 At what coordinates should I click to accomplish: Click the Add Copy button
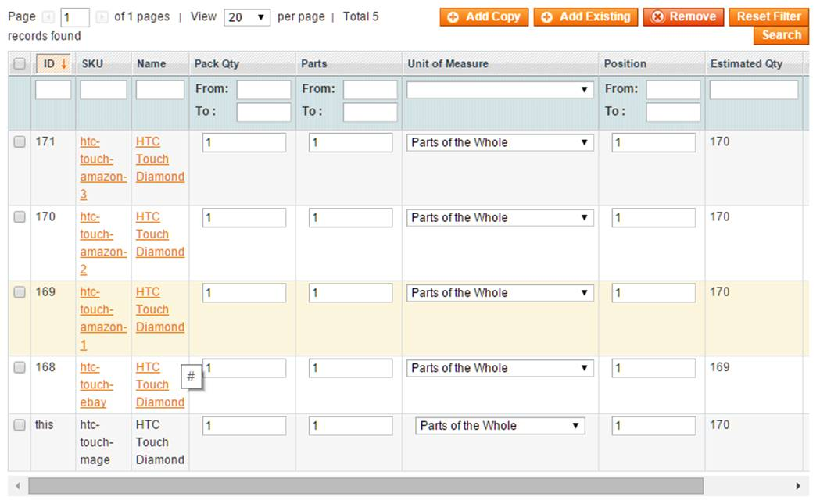click(484, 16)
